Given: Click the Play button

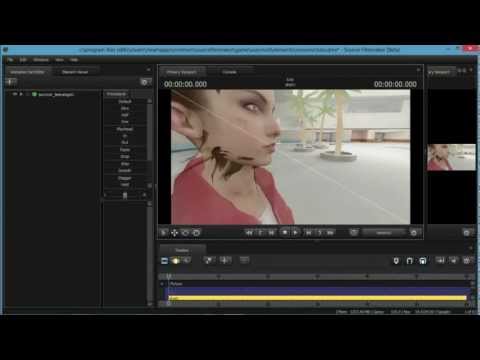Looking at the screenshot, I should pos(296,233).
